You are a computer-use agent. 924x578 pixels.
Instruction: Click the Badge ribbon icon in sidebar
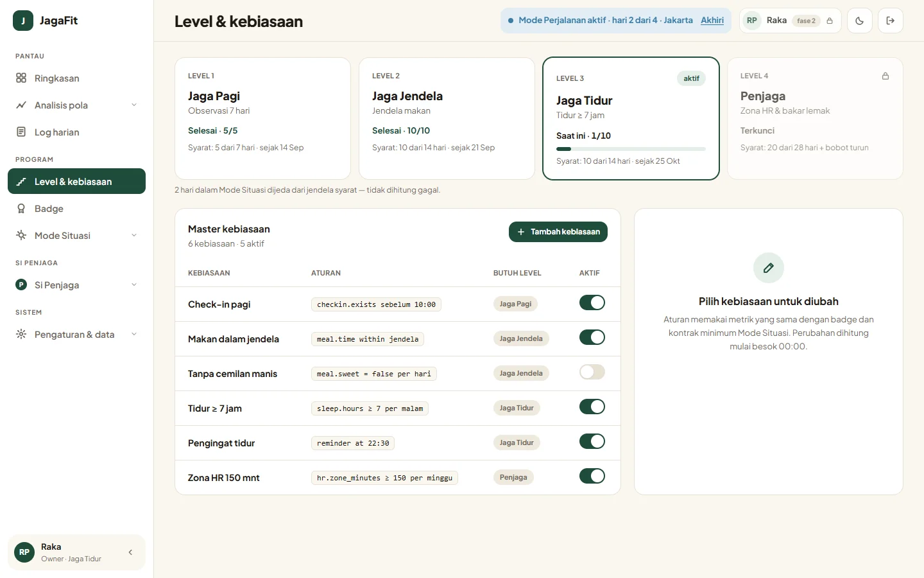(x=21, y=209)
